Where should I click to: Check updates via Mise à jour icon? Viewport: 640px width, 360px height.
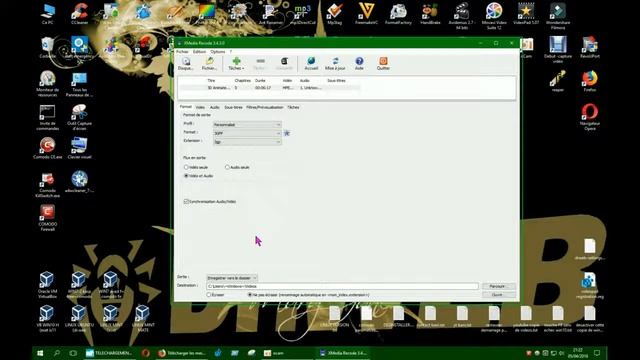pos(335,64)
